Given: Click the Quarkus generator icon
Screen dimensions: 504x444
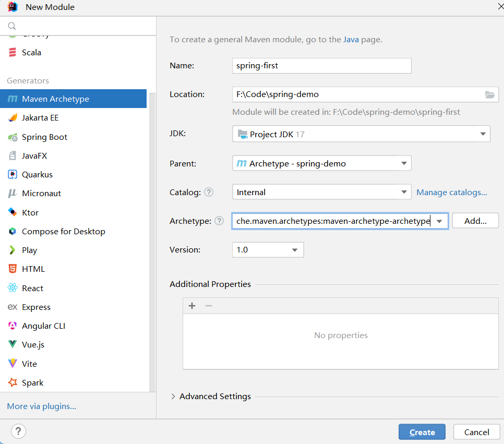Looking at the screenshot, I should [13, 175].
